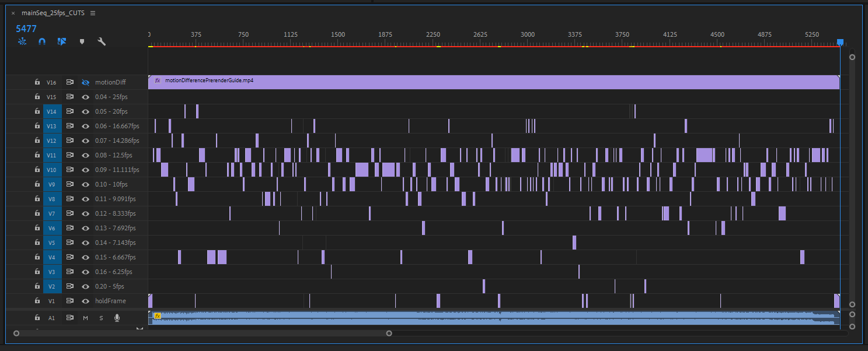This screenshot has height=351, width=868.
Task: Click voice-over record microphone on A1
Action: pyautogui.click(x=117, y=318)
